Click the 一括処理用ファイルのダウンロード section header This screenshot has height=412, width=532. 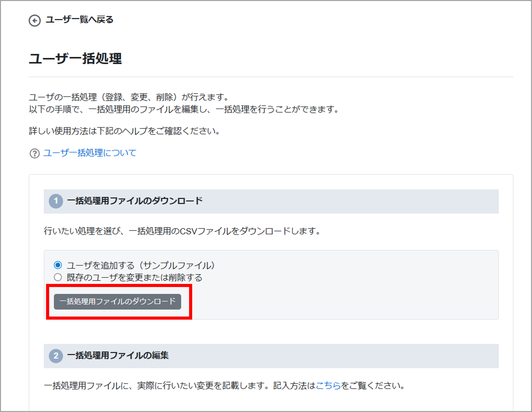[135, 201]
